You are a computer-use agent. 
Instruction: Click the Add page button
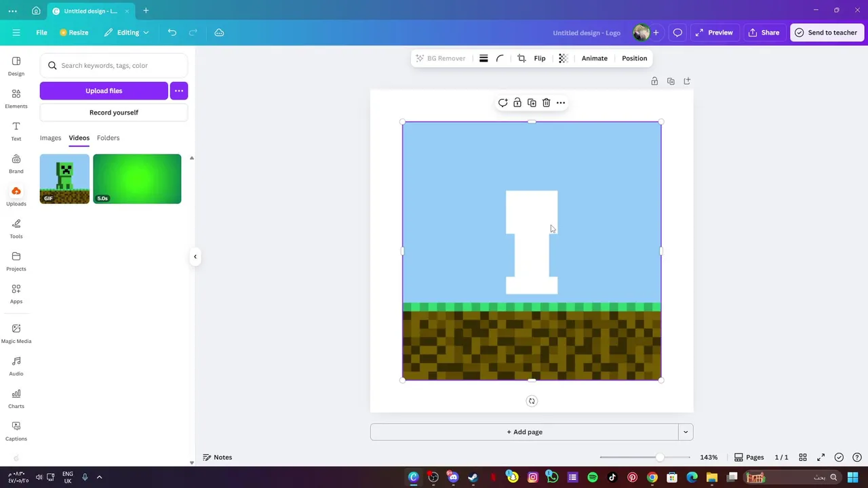tap(524, 432)
